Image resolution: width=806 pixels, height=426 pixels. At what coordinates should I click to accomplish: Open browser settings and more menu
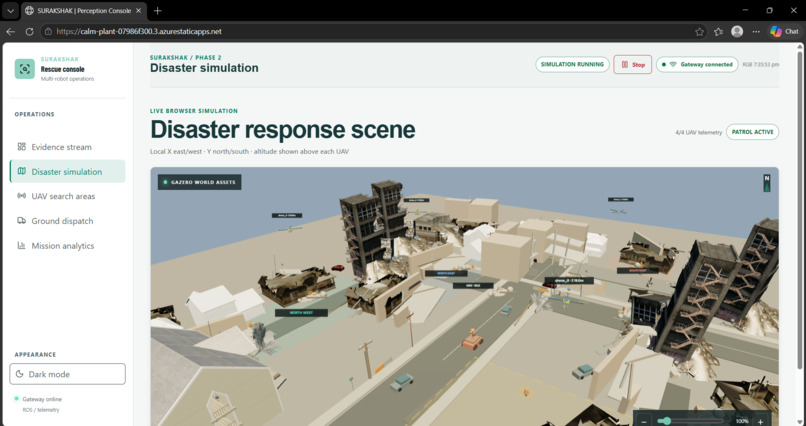[756, 31]
